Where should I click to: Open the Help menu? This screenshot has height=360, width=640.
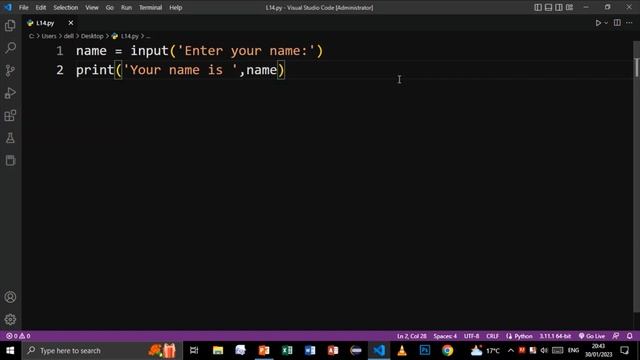click(176, 7)
